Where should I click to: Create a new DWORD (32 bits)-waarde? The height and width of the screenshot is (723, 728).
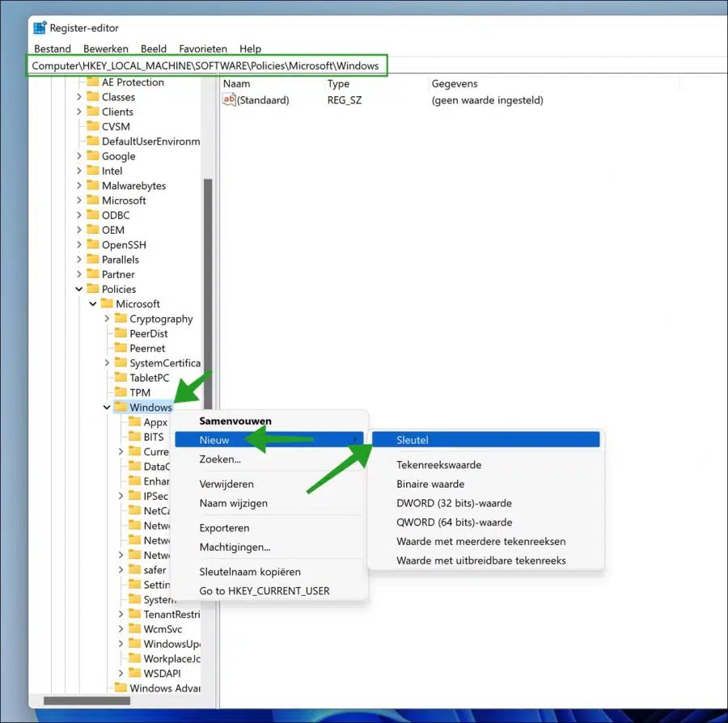point(486,503)
